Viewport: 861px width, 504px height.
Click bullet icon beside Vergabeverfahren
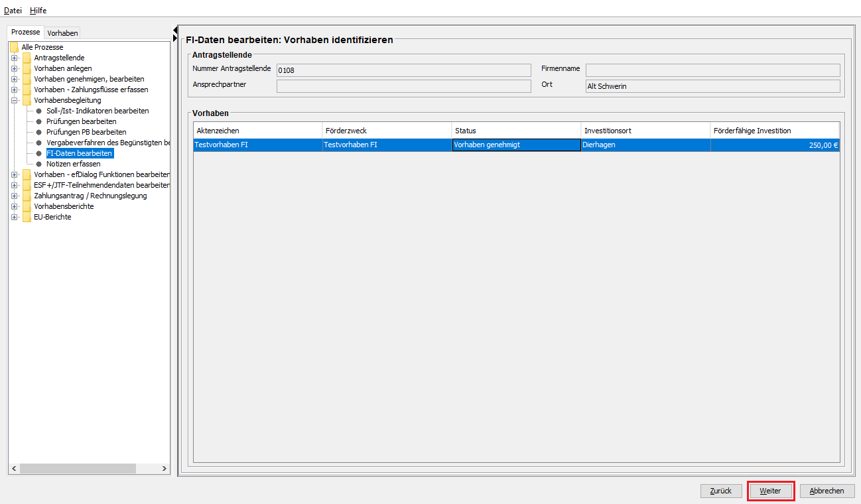click(x=39, y=143)
